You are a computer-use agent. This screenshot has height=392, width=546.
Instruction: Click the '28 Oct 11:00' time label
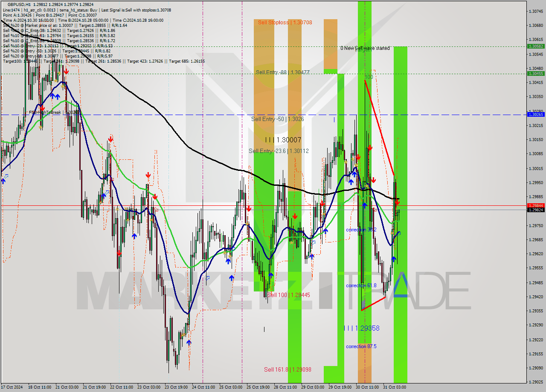tap(285, 387)
